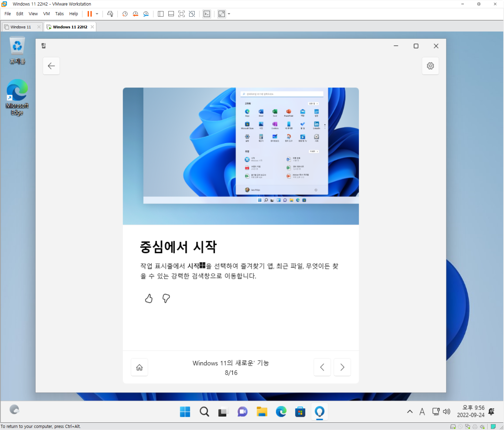The width and height of the screenshot is (504, 430).
Task: Go to the Tips home page
Action: click(x=139, y=367)
